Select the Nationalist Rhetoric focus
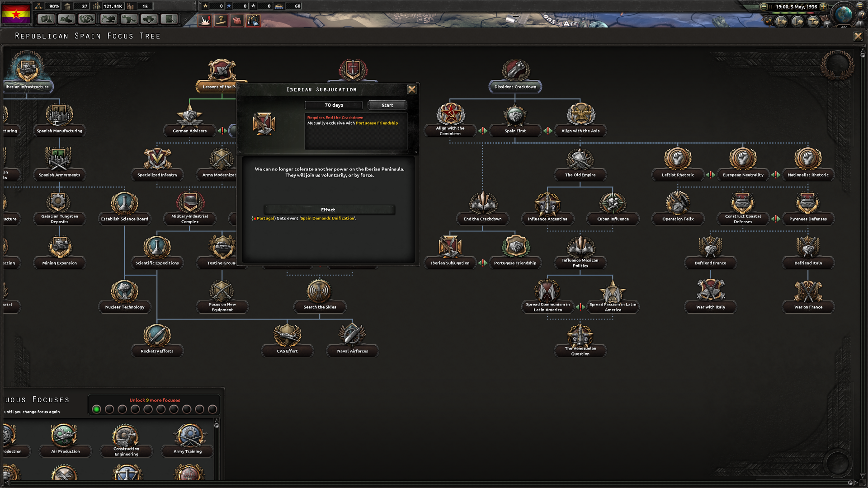Viewport: 868px width, 488px height. pyautogui.click(x=808, y=164)
